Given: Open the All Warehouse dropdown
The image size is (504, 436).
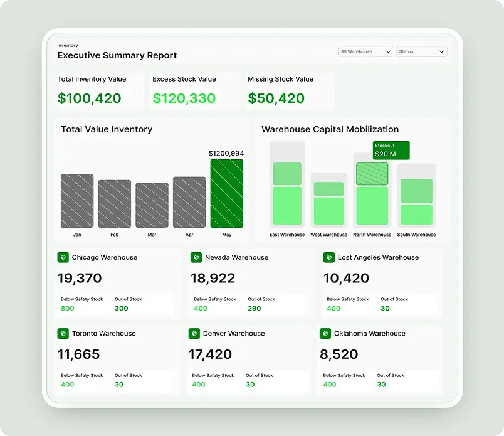Looking at the screenshot, I should pos(365,51).
